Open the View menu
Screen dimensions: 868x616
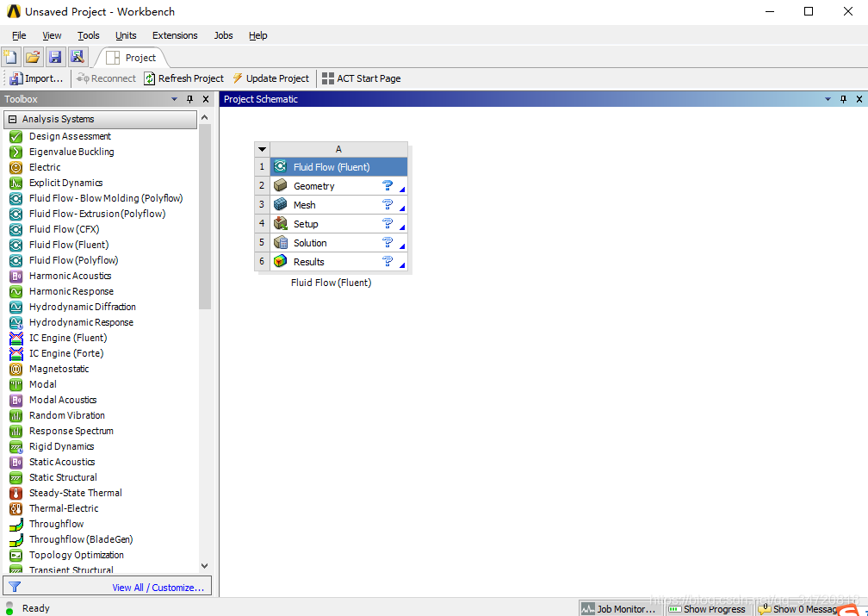pos(52,35)
